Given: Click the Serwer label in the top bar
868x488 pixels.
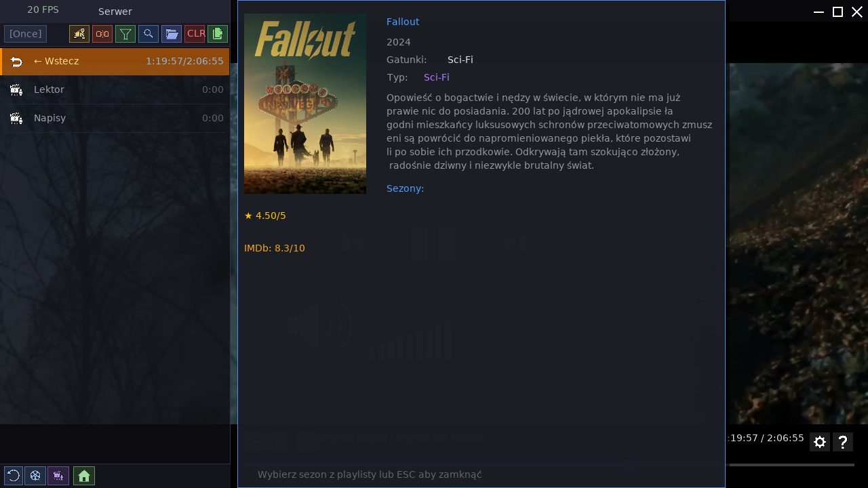Looking at the screenshot, I should [x=115, y=12].
